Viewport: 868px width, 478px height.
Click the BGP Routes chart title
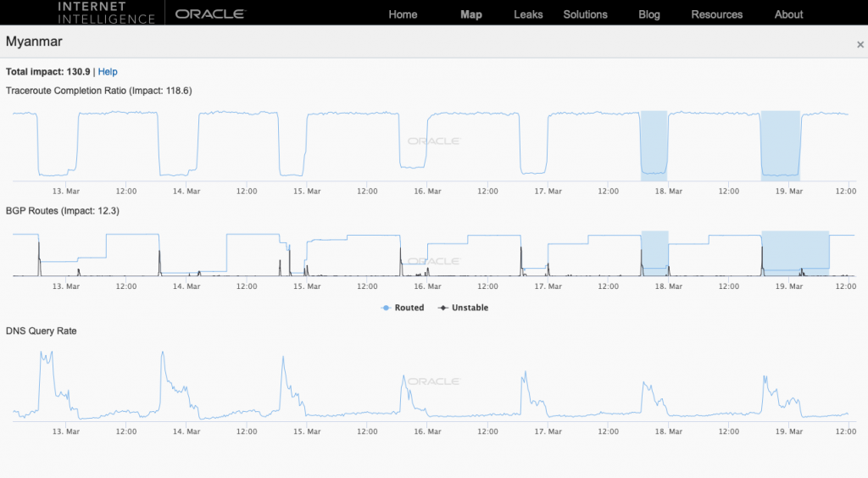62,211
